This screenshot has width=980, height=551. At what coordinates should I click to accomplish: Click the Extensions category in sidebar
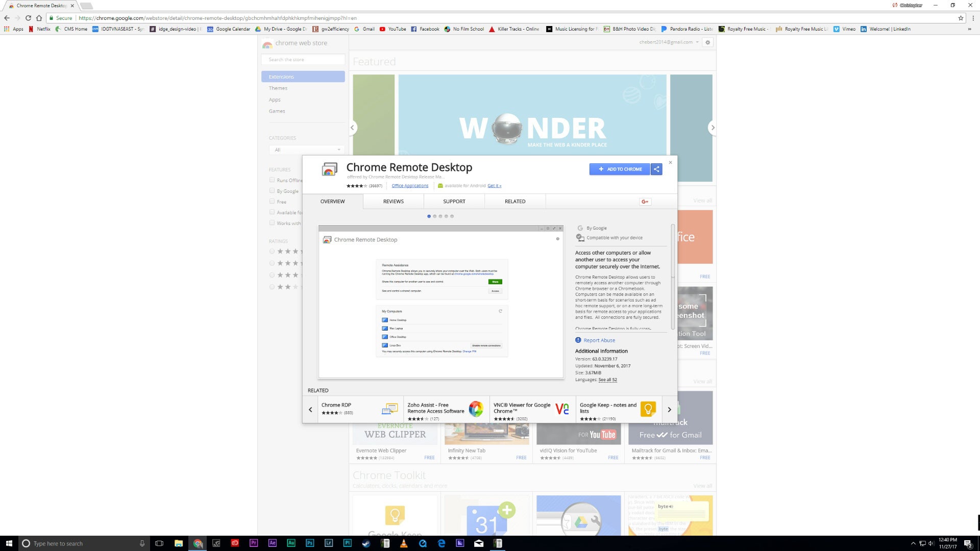pos(303,76)
